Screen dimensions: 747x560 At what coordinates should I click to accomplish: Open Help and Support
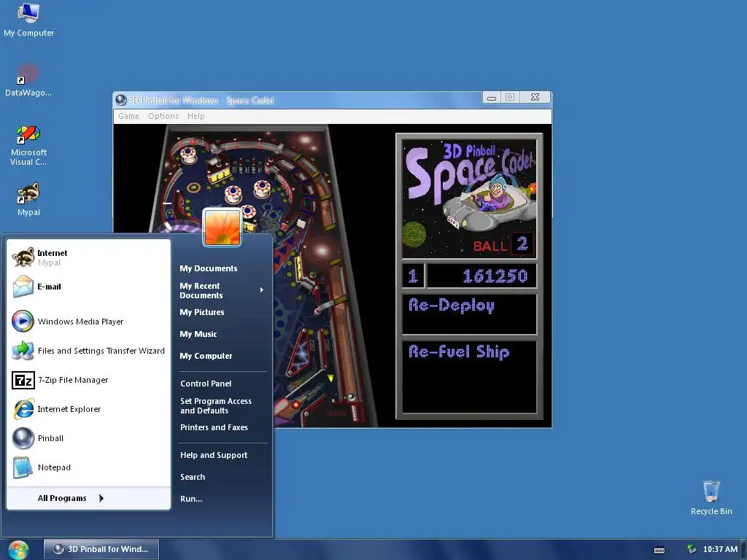pyautogui.click(x=214, y=455)
